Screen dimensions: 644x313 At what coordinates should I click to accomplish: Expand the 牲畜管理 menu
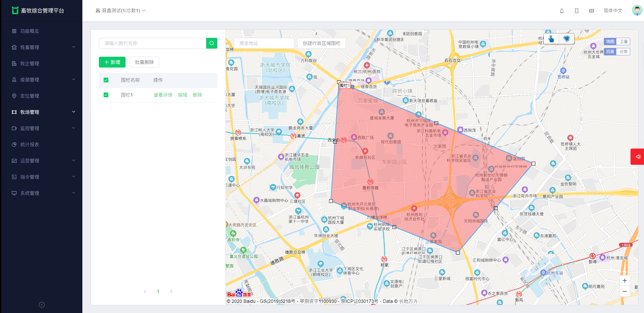click(74, 47)
